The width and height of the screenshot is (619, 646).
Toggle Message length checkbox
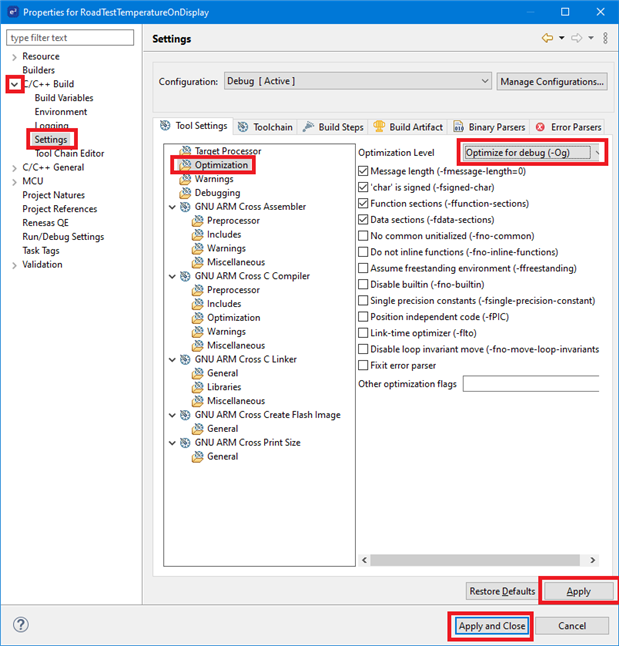pyautogui.click(x=363, y=171)
